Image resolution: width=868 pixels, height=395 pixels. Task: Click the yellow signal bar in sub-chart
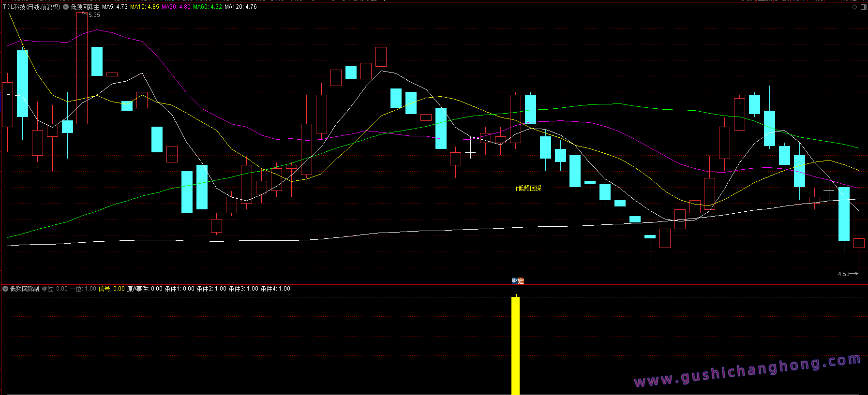(x=516, y=346)
